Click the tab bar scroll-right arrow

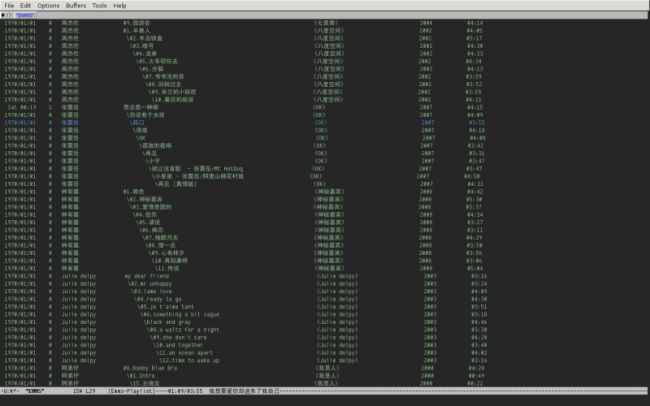click(11, 15)
